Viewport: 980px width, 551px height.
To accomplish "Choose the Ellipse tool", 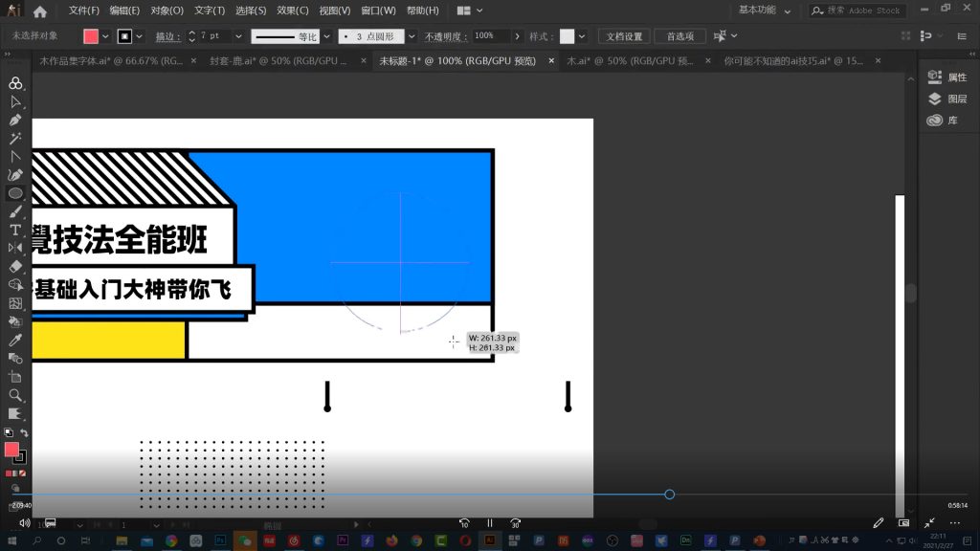I will [14, 193].
